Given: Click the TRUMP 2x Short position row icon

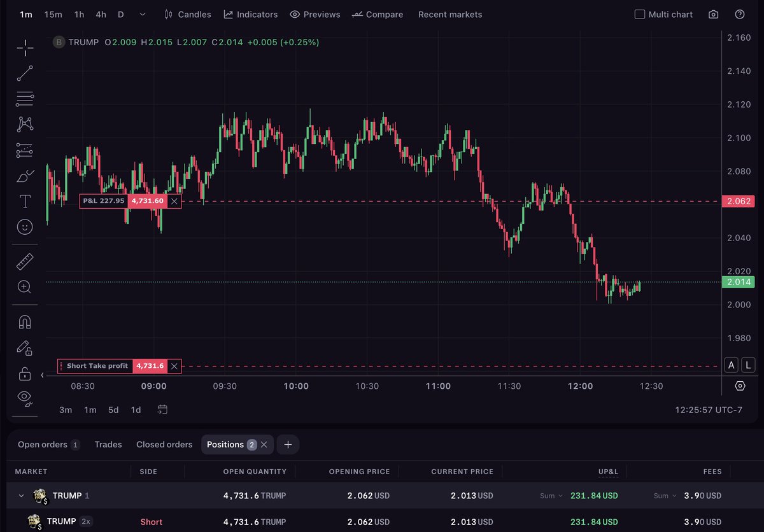Looking at the screenshot, I should coord(34,522).
